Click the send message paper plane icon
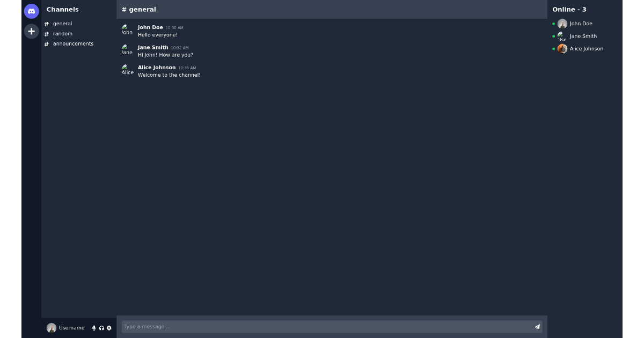This screenshot has height=338, width=644. [x=537, y=326]
